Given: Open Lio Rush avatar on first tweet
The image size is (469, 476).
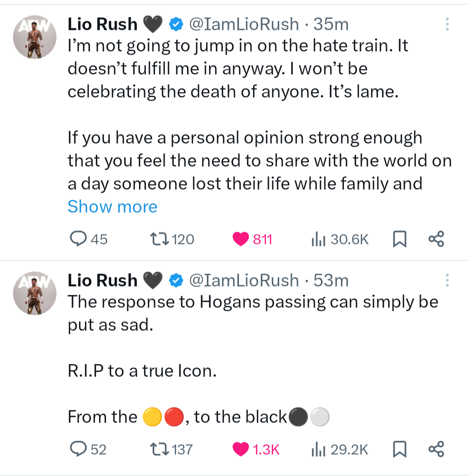Looking at the screenshot, I should pos(35,39).
